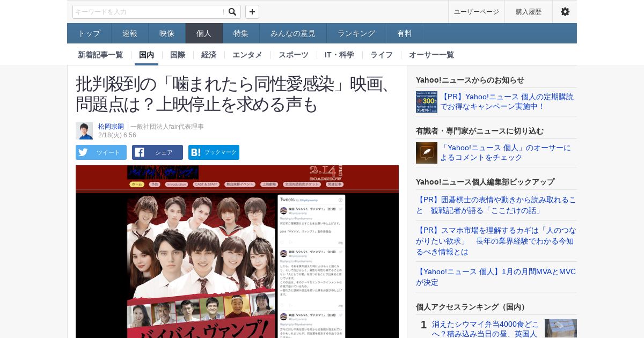Viewport: 644px width, 338px height.
Task: Open 新着記事一覧 sub-tab
Action: point(100,55)
